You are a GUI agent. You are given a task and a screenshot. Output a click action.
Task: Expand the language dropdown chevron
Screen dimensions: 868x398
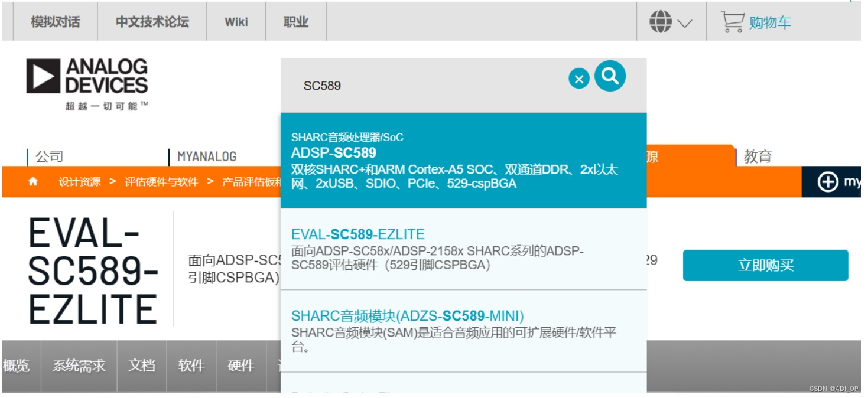[685, 24]
